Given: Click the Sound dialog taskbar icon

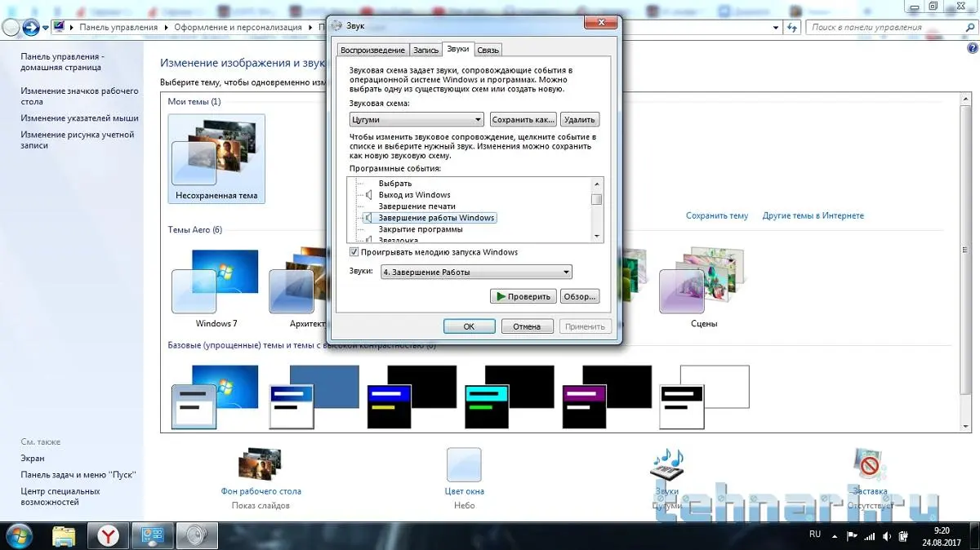Looking at the screenshot, I should tap(195, 535).
